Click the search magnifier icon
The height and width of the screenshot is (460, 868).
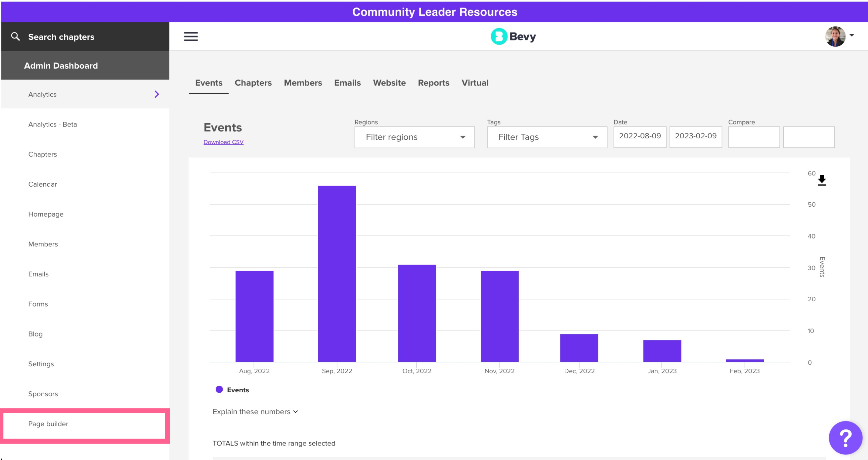(x=15, y=36)
